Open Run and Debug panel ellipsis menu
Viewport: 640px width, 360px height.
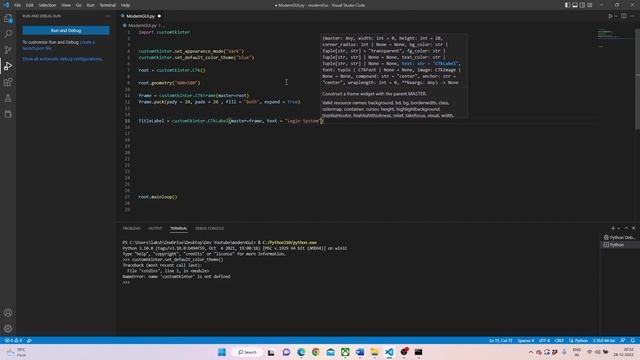pyautogui.click(x=108, y=16)
